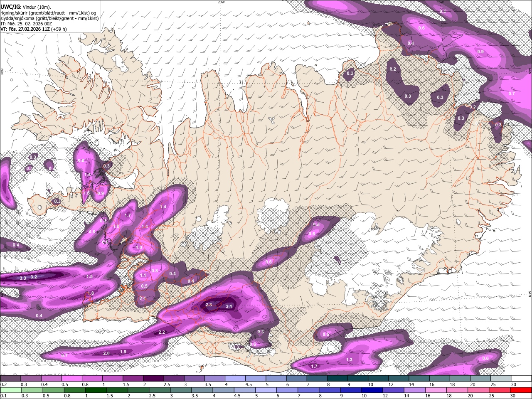Click the 3.2 precipitation value on the map
This screenshot has height=399, width=532.
point(34,277)
